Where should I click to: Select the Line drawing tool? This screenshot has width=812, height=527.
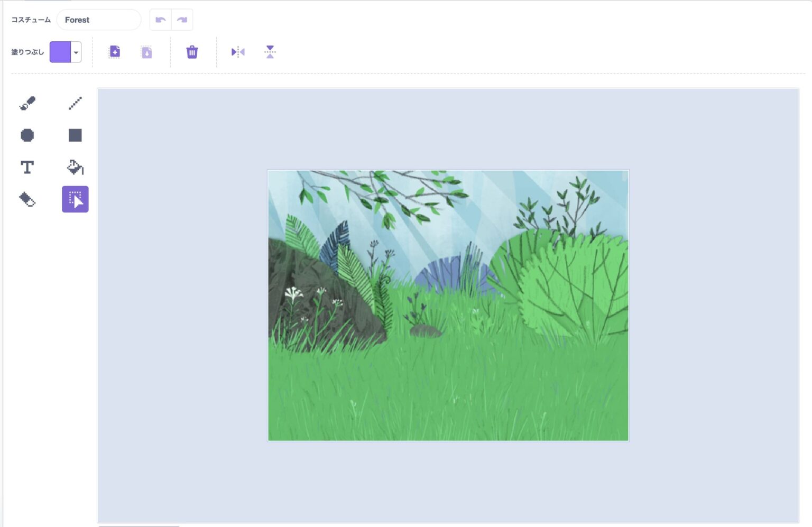75,103
